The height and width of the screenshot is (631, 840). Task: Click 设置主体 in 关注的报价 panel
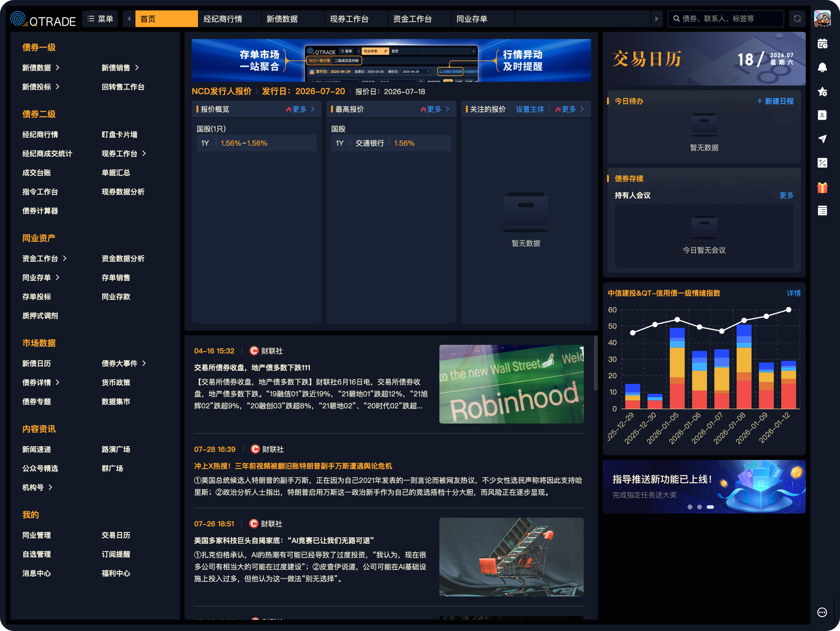(x=530, y=109)
